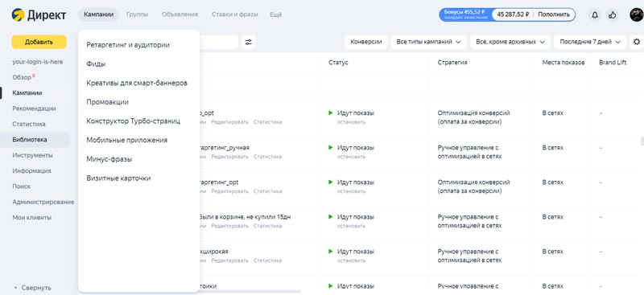This screenshot has width=644, height=295.
Task: Open table settings gear icon
Action: (x=637, y=42)
